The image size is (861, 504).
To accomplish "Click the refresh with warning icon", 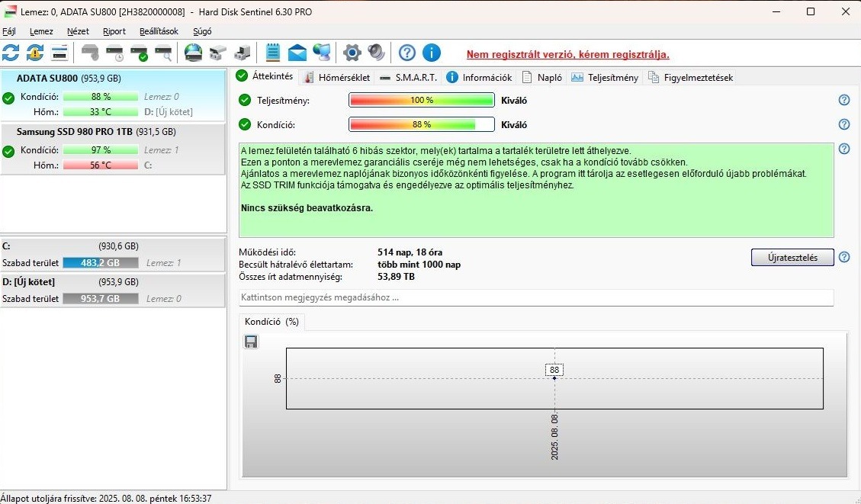I will click(35, 53).
